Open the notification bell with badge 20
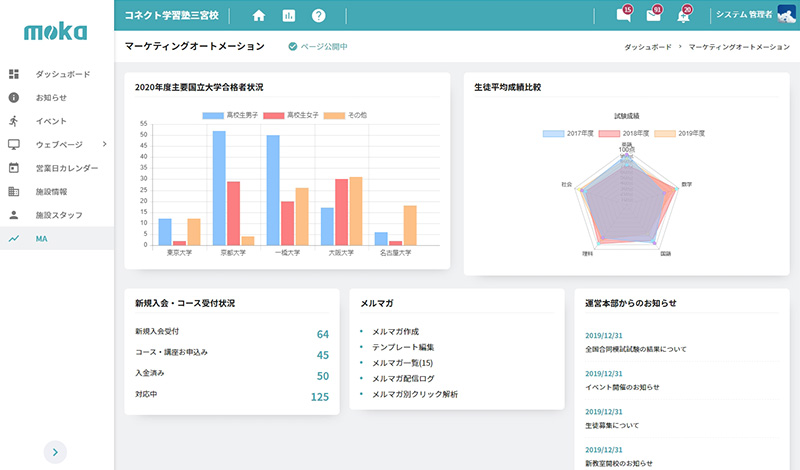Image resolution: width=800 pixels, height=470 pixels. coord(684,16)
